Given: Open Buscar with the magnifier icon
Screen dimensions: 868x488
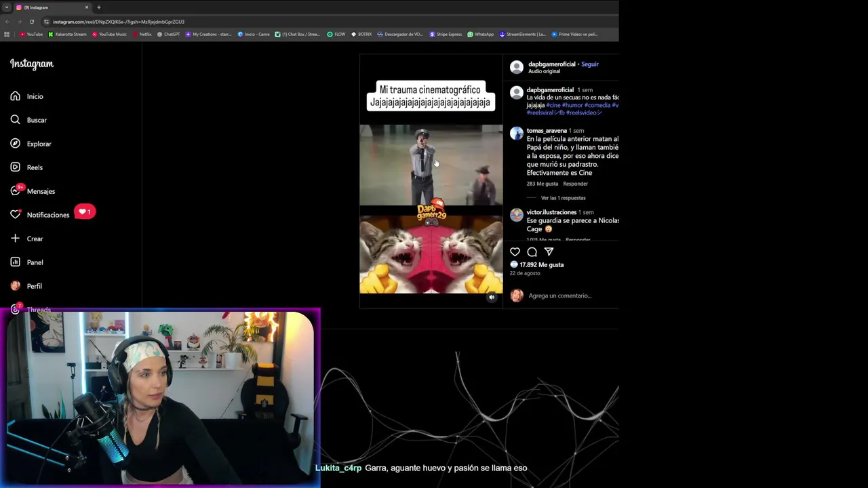Looking at the screenshot, I should (15, 120).
